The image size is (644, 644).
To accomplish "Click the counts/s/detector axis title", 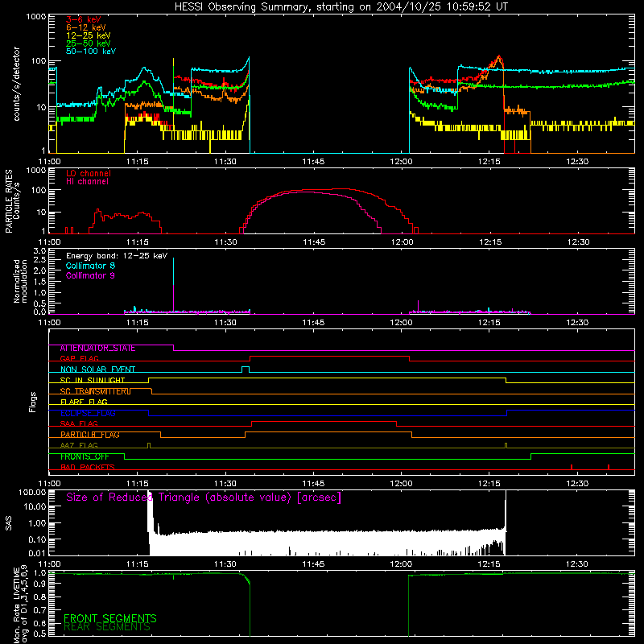I will coord(17,84).
